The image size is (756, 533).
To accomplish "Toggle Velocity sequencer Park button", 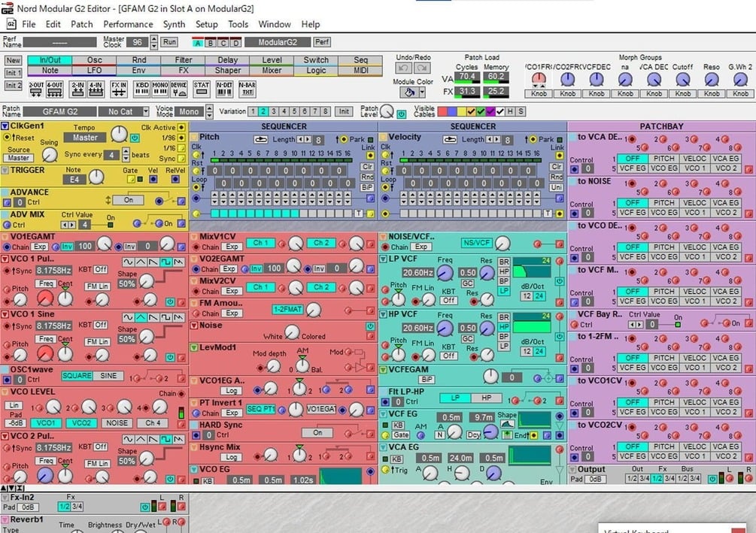I will 559,140.
